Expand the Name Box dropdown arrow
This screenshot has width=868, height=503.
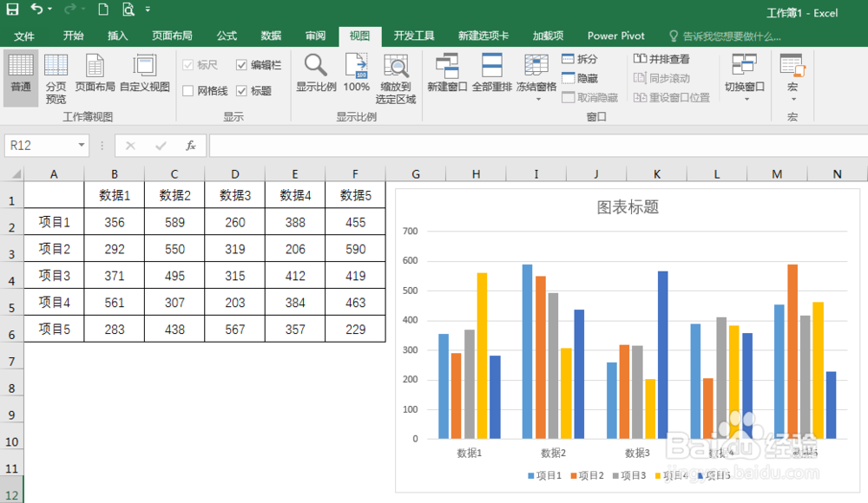pos(82,146)
